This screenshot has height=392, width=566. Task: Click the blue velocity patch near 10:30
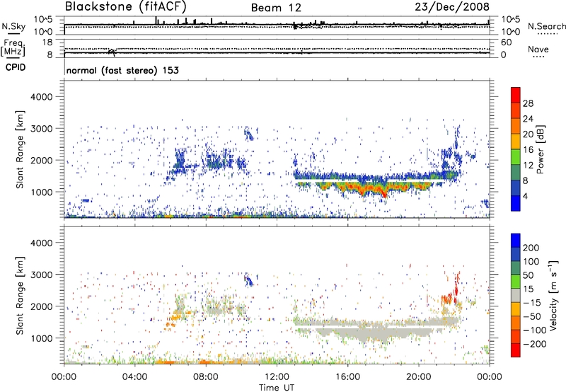249,280
